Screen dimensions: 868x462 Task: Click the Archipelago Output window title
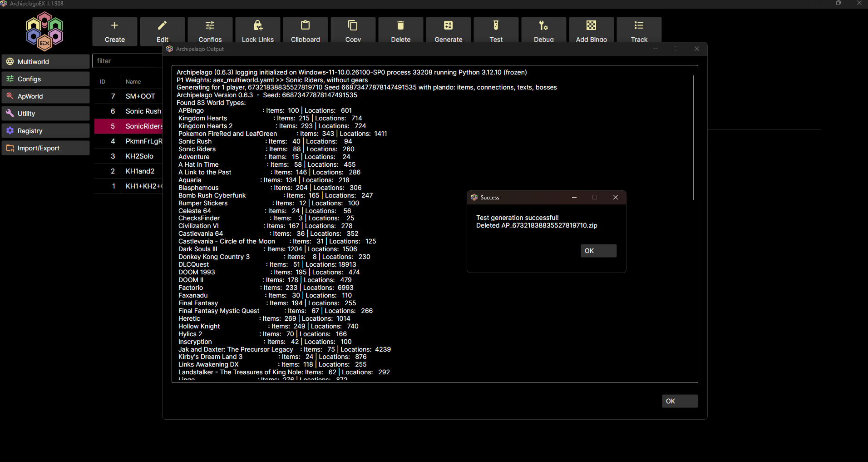pyautogui.click(x=200, y=49)
